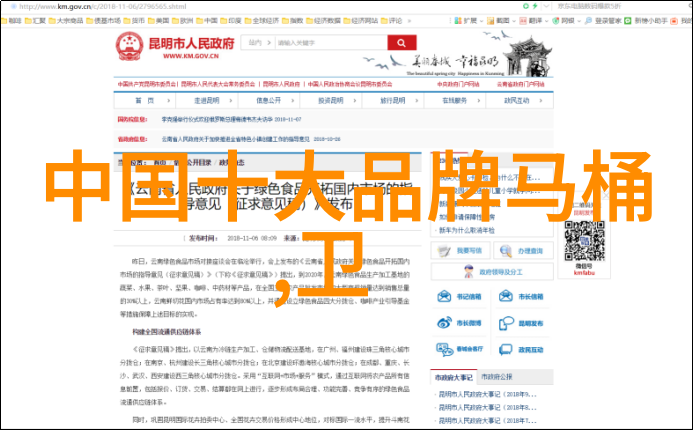Open the 书记信箱 envelope icon
This screenshot has height=431, width=694.
pos(444,296)
